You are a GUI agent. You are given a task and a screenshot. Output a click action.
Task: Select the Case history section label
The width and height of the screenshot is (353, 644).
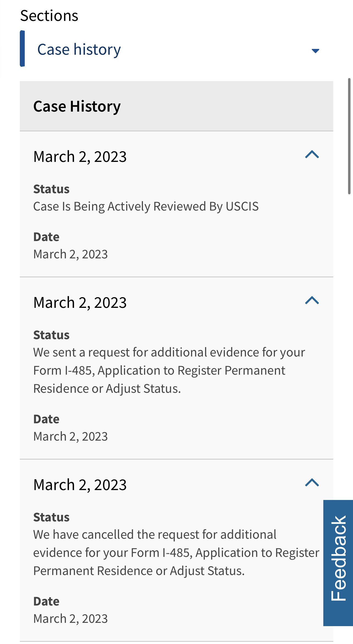[79, 49]
